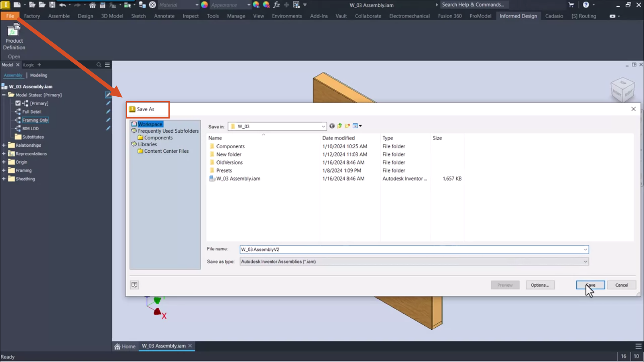This screenshot has width=644, height=362.
Task: Click the Redo arrow icon
Action: 77,5
